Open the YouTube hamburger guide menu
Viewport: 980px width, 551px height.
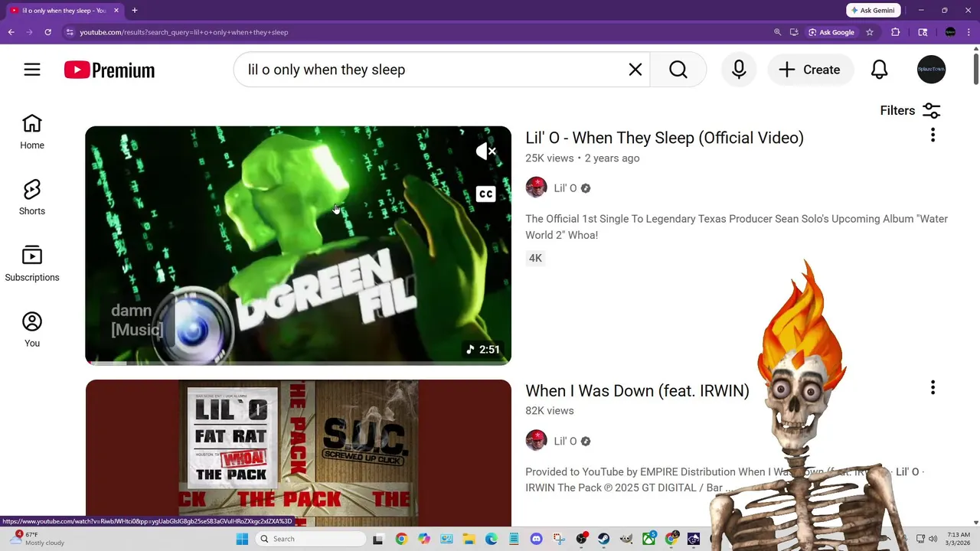click(x=32, y=70)
